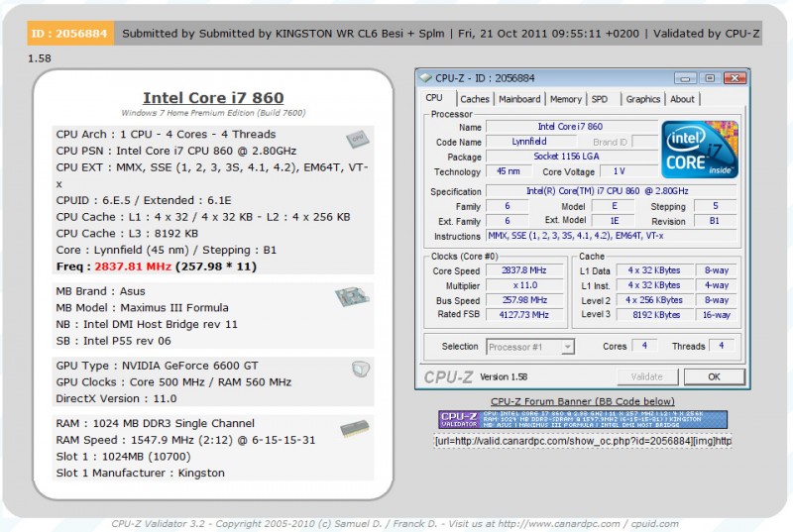Click the Code Name value Lynnfield
The image size is (793, 532).
pos(529,142)
